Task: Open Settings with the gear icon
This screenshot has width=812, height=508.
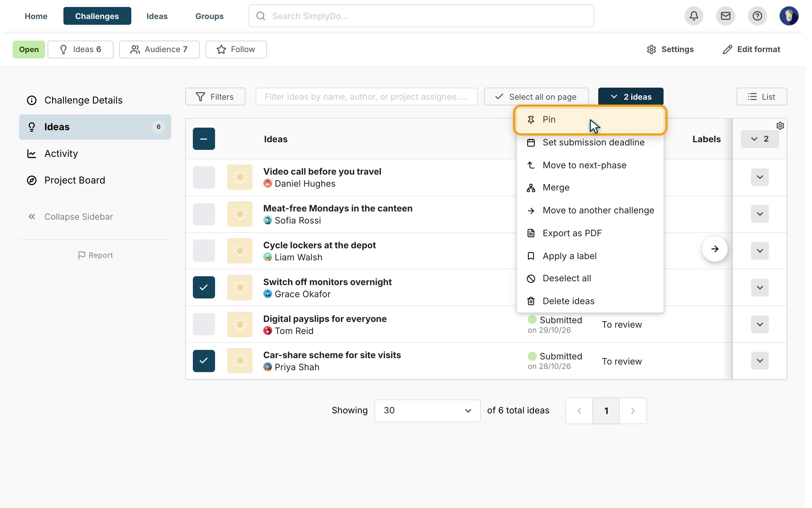Action: [670, 50]
